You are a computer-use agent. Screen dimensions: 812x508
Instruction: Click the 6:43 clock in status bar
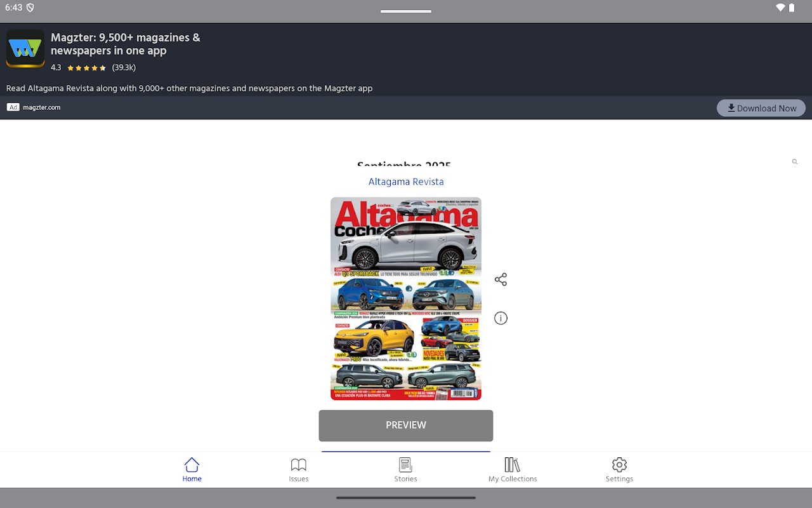13,8
